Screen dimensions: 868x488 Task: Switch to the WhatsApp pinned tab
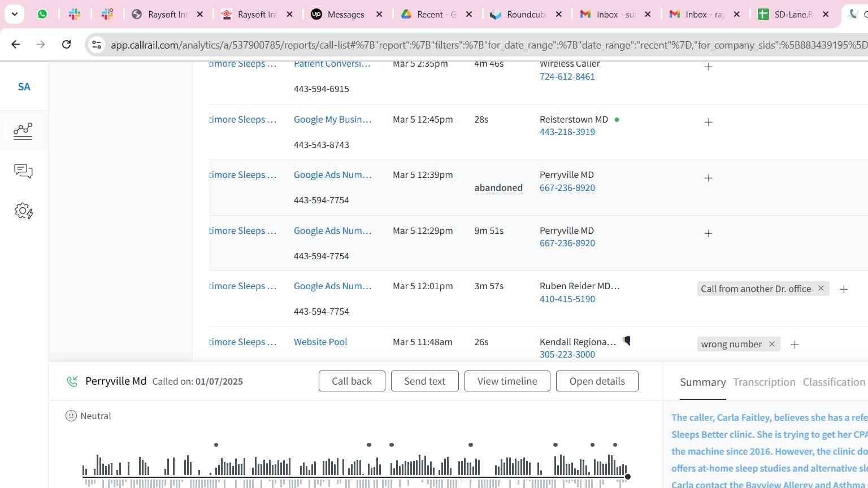42,14
